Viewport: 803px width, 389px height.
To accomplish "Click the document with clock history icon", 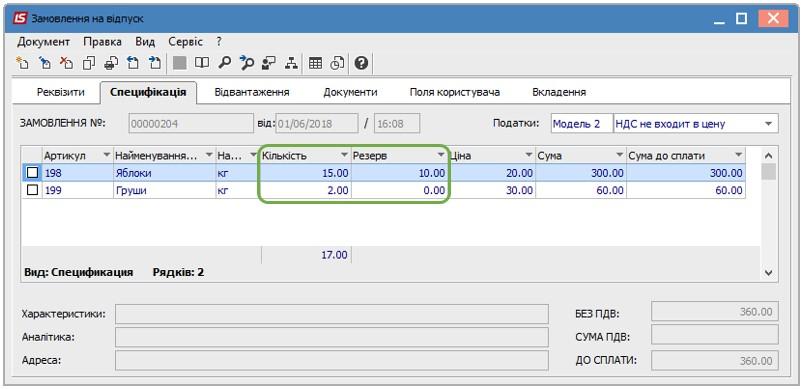I will point(337,63).
